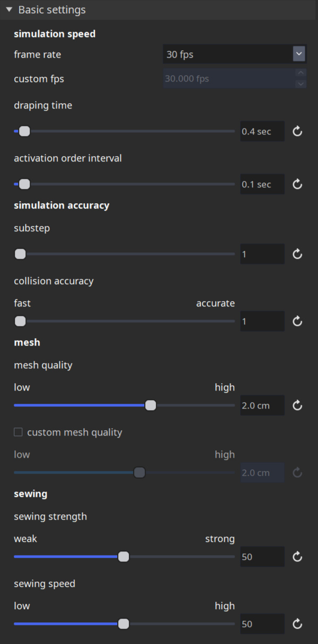Reset the activation order interval

pyautogui.click(x=297, y=184)
